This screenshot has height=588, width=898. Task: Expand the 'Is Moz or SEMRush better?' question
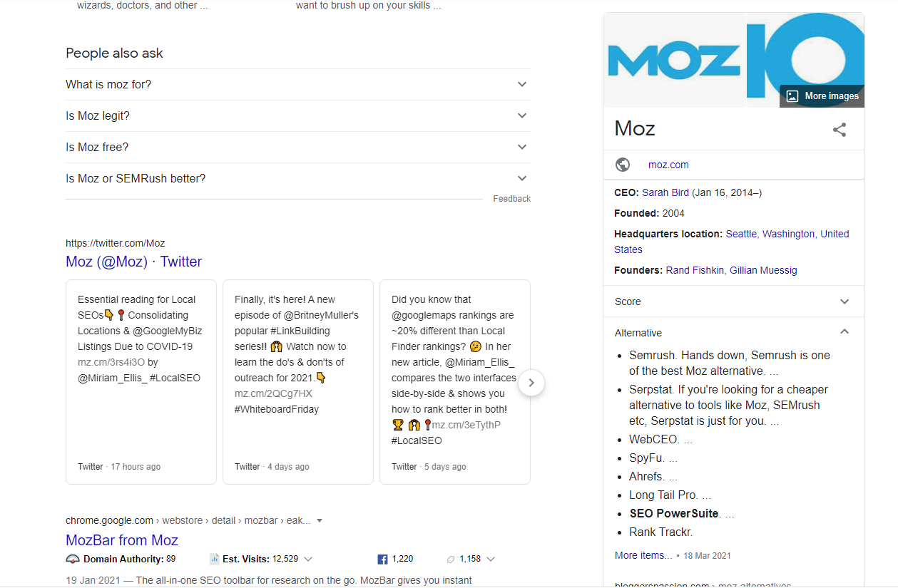(x=298, y=178)
